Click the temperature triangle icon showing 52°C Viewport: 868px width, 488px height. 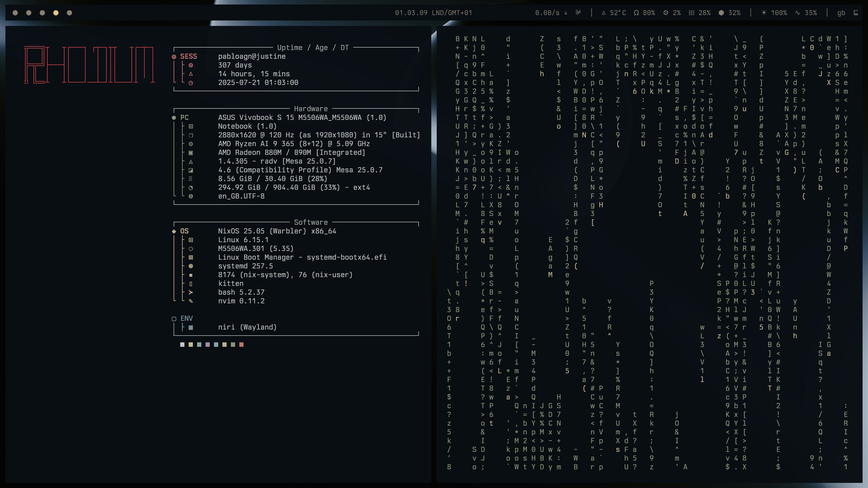[603, 13]
